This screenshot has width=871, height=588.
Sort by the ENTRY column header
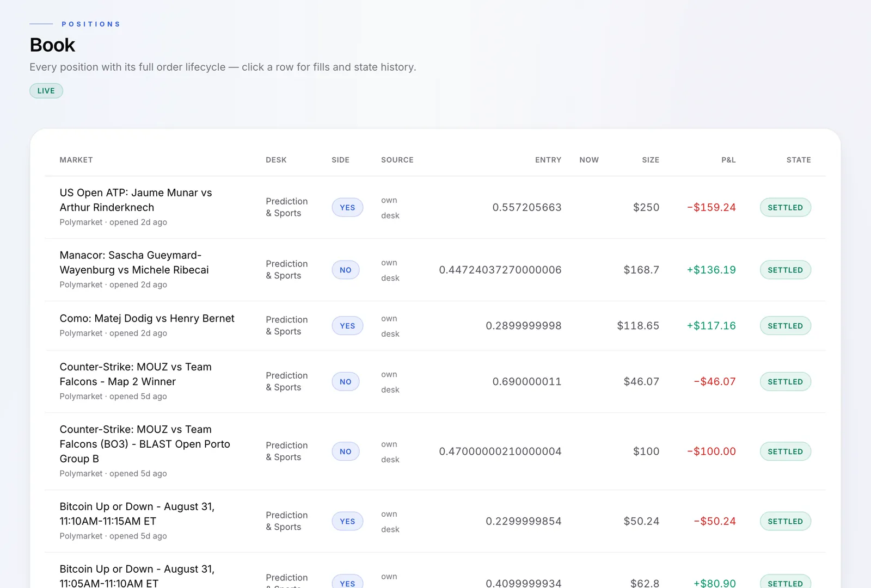click(548, 160)
